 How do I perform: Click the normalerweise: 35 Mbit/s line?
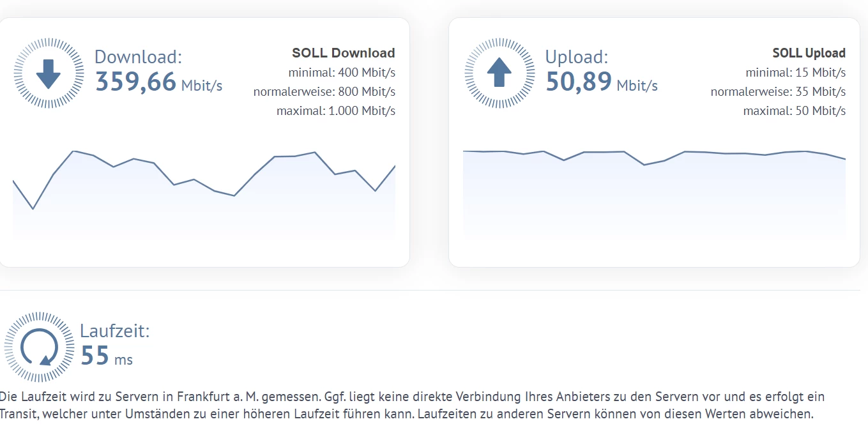(778, 92)
